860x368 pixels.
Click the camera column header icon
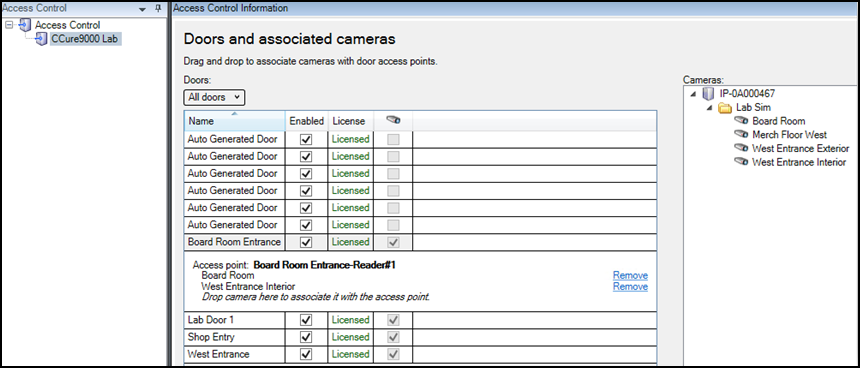click(x=393, y=120)
